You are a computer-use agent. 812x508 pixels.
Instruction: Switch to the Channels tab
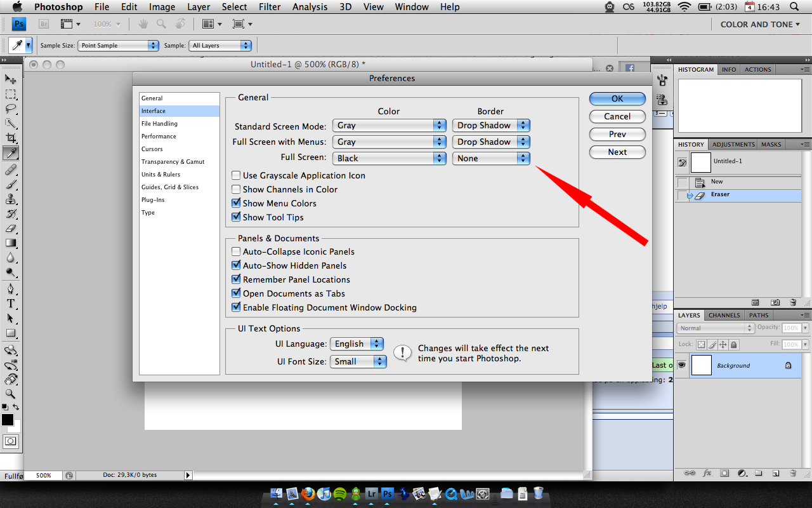724,315
